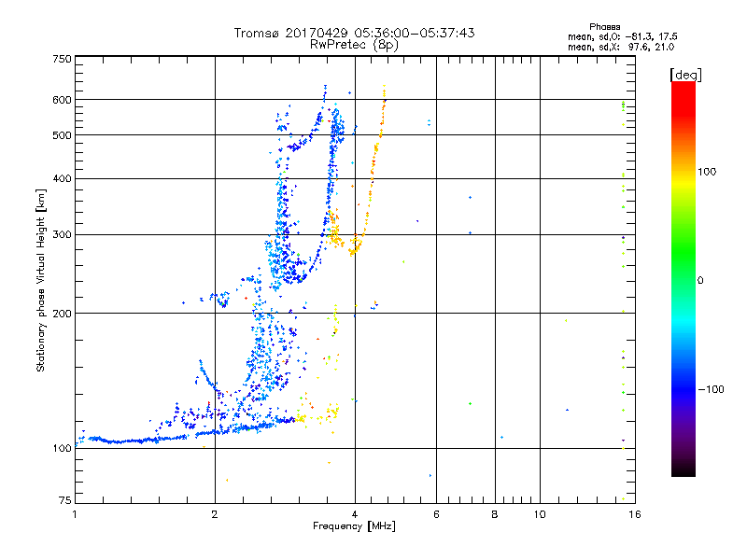This screenshot has width=747, height=560.
Task: Click the '2' frequency axis tick label
Action: tap(215, 514)
